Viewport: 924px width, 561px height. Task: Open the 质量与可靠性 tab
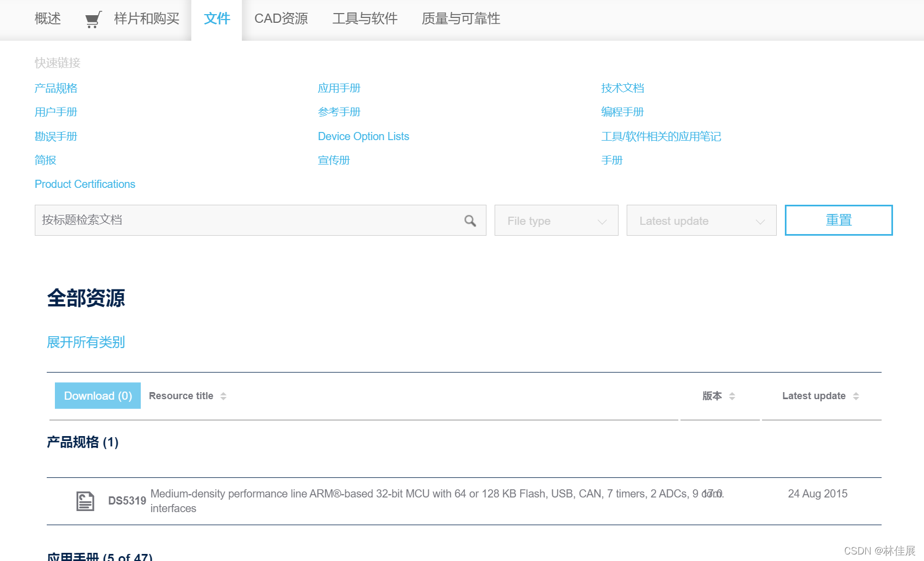coord(461,19)
